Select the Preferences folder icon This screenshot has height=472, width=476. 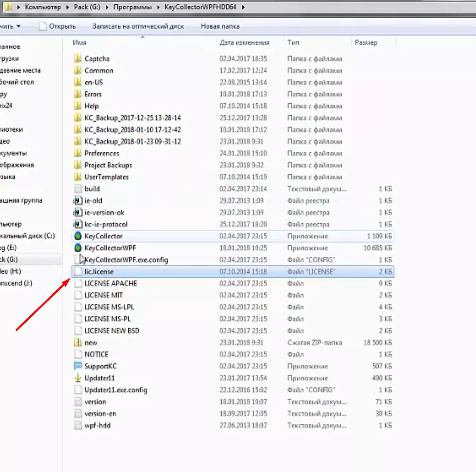click(78, 153)
